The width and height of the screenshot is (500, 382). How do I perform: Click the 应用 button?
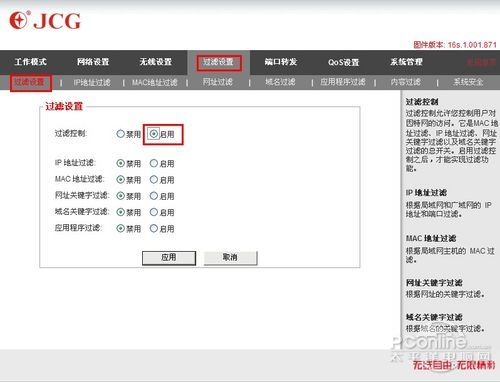(169, 258)
